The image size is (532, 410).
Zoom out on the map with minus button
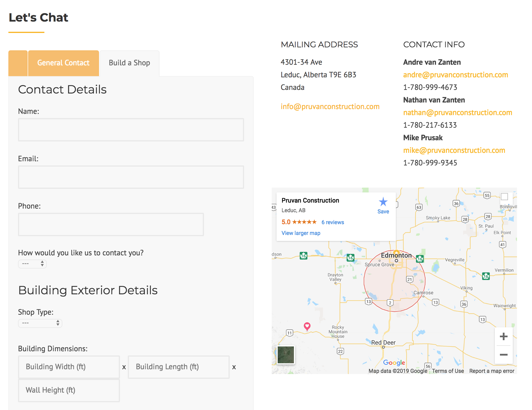pyautogui.click(x=504, y=355)
